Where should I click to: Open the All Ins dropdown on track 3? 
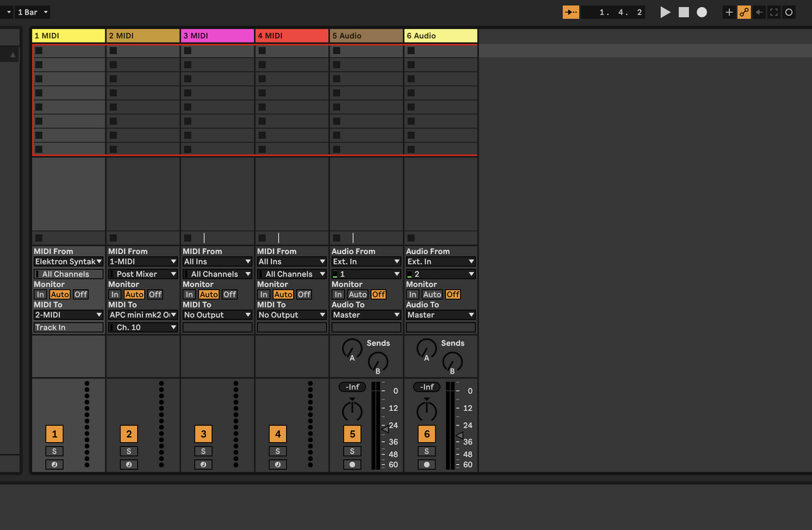click(x=217, y=261)
